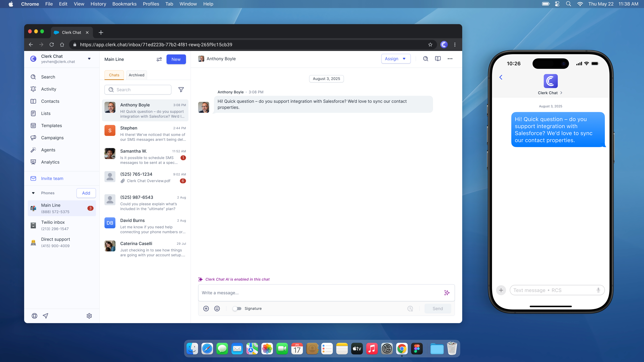Open the Assign dropdown
The height and width of the screenshot is (362, 644).
(x=395, y=59)
